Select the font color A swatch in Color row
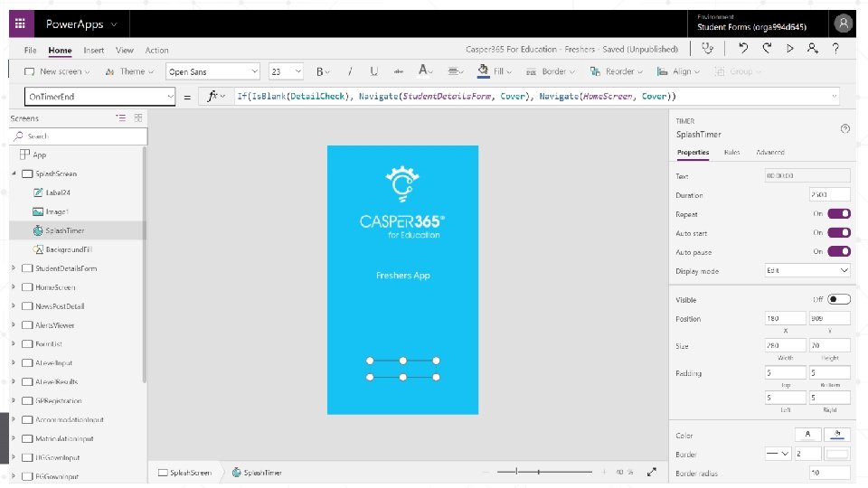This screenshot has height=488, width=868. pos(807,435)
